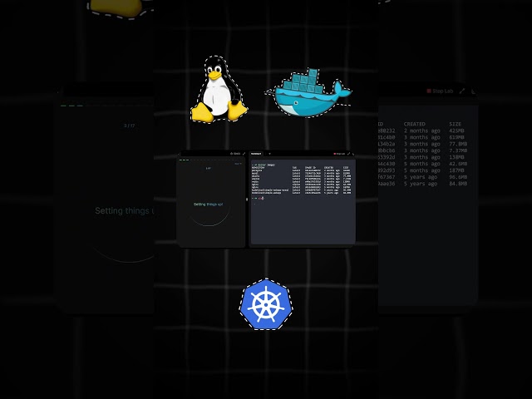This screenshot has height=399, width=532.
Task: Click the SIZE column header in background terminal
Action: pyautogui.click(x=455, y=124)
